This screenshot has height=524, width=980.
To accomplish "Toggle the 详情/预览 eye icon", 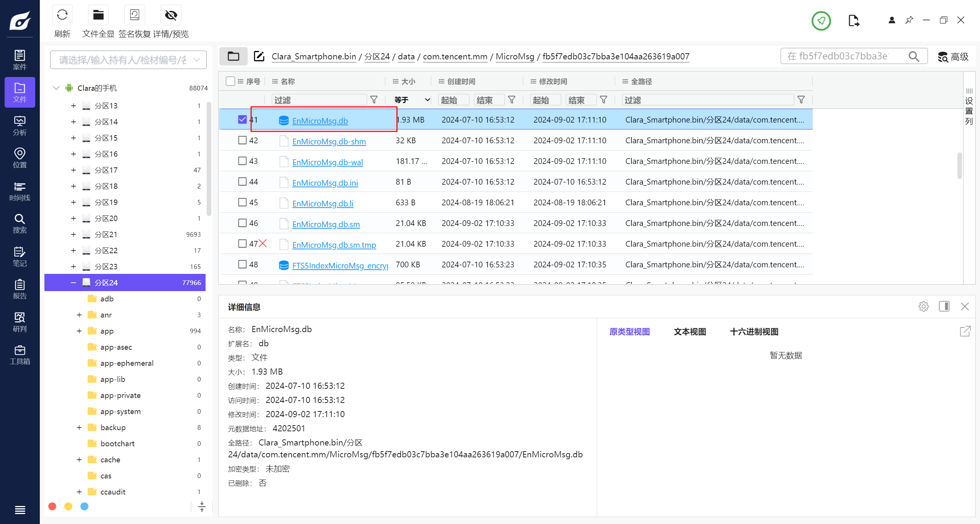I will click(171, 15).
